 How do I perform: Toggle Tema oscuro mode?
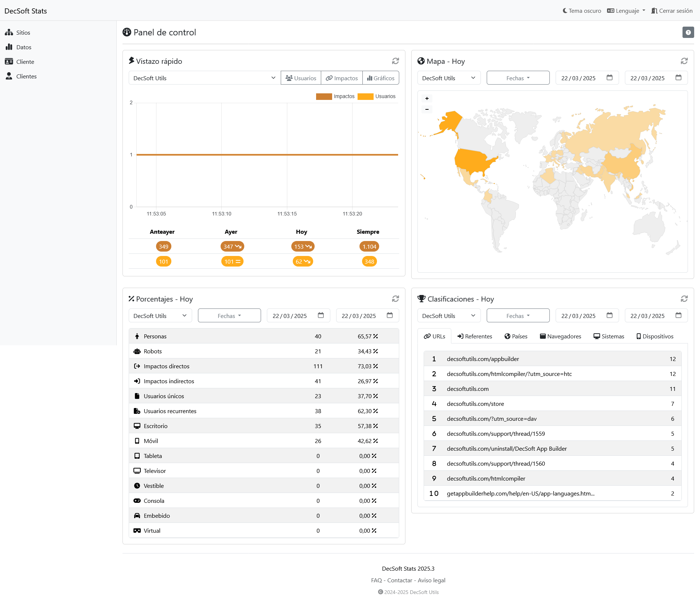pyautogui.click(x=581, y=11)
